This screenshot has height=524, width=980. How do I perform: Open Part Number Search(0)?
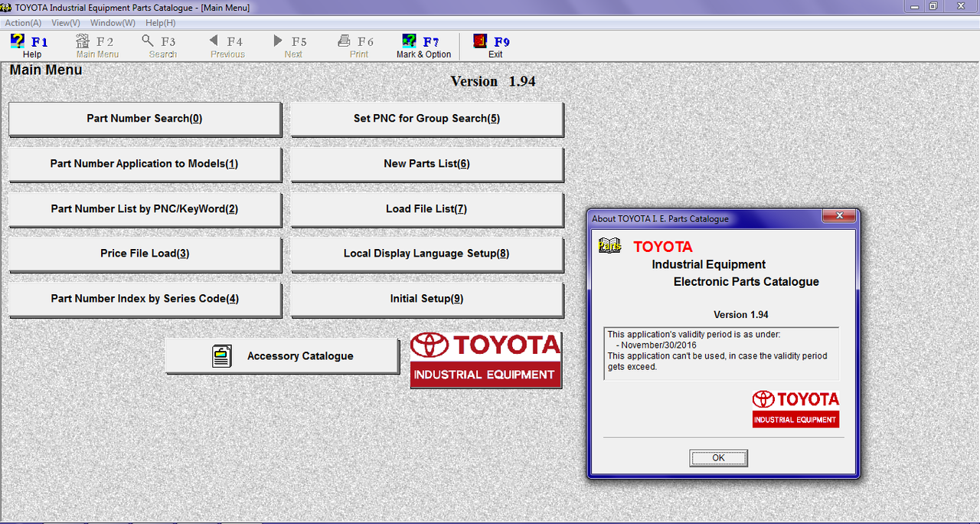point(145,119)
